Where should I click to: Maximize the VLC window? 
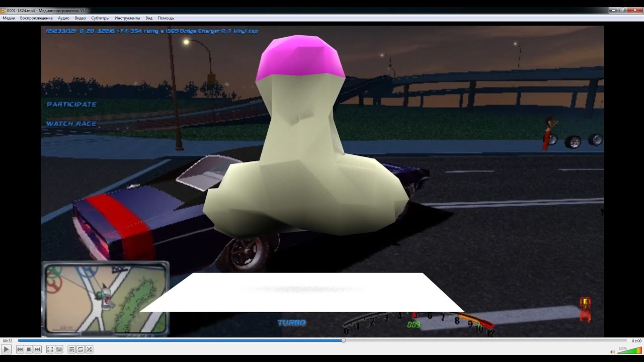pyautogui.click(x=622, y=10)
